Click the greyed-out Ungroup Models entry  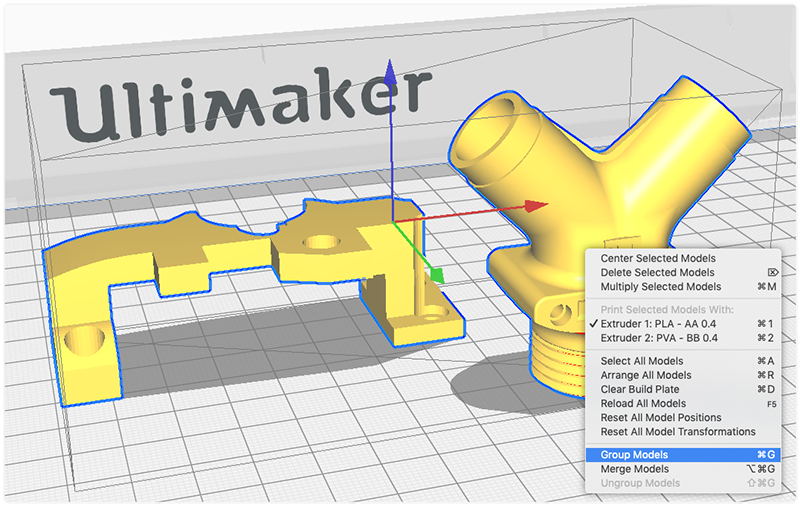[641, 483]
